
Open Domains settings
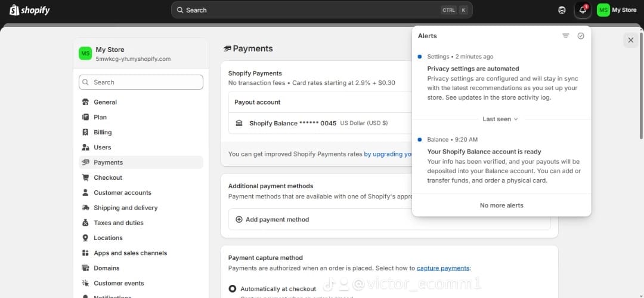pos(141,268)
